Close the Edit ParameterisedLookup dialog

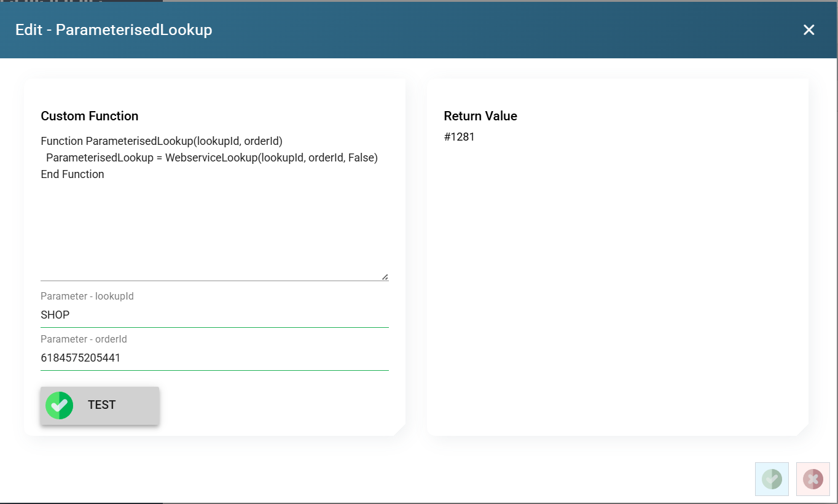[x=809, y=29]
